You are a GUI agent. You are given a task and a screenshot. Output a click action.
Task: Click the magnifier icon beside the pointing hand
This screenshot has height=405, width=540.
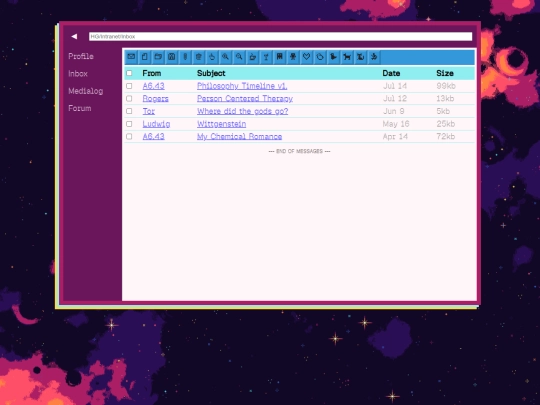[225, 57]
